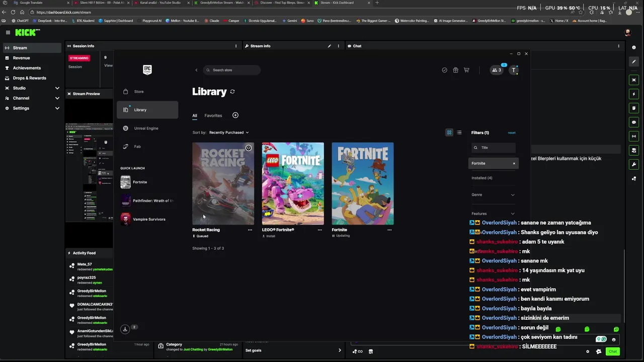Open the launcher downloads icon
Screen dimensions: 644x362
pyautogui.click(x=125, y=329)
